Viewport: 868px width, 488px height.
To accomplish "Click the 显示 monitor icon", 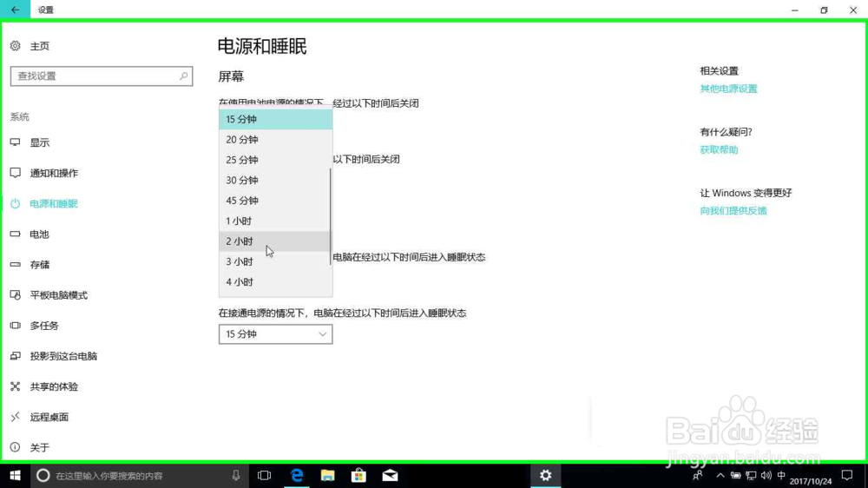I will click(x=16, y=142).
